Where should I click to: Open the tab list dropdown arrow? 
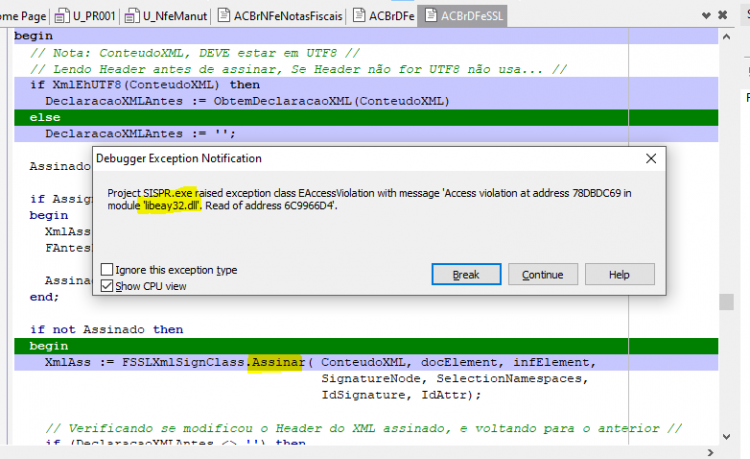706,16
